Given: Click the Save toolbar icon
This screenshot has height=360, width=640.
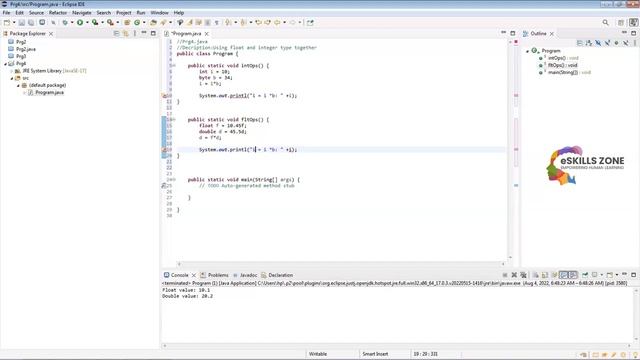Looking at the screenshot, I should coord(22,22).
